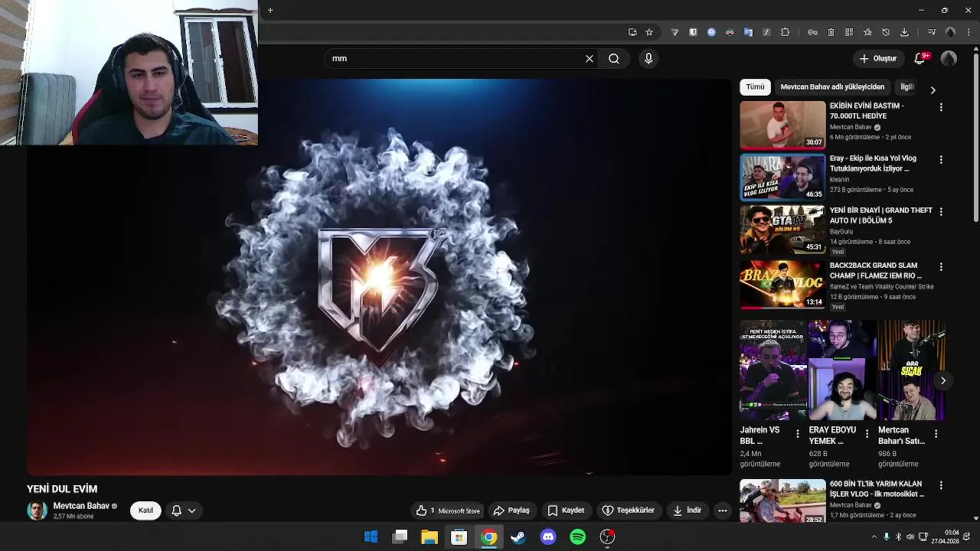Show hidden system tray icons
This screenshot has width=980, height=551.
[874, 536]
